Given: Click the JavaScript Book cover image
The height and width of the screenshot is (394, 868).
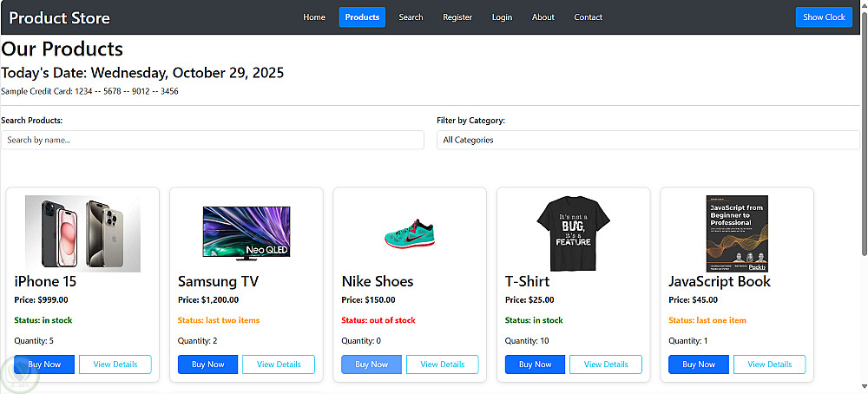Looking at the screenshot, I should [737, 233].
